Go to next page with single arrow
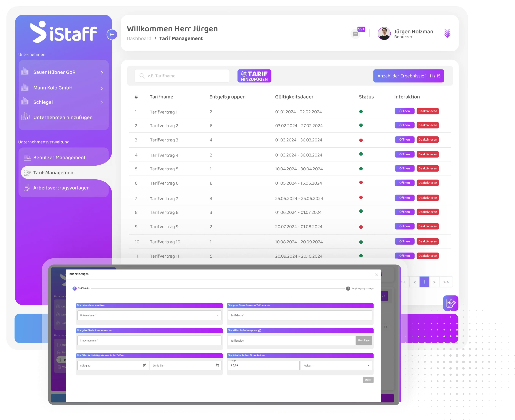This screenshot has width=515, height=420. [x=434, y=282]
